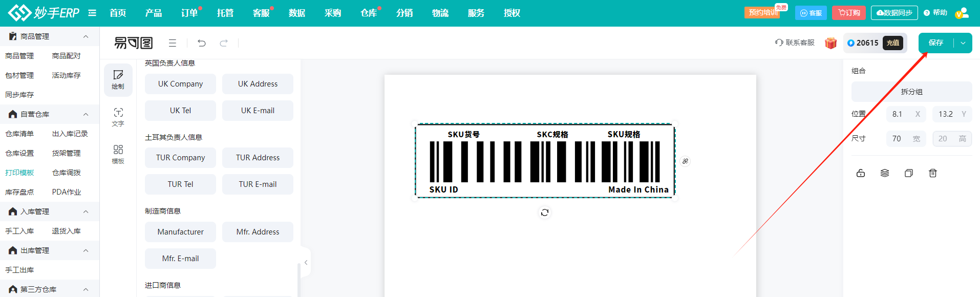Click the 拆分组 ungroup button
This screenshot has height=297, width=980.
[911, 92]
